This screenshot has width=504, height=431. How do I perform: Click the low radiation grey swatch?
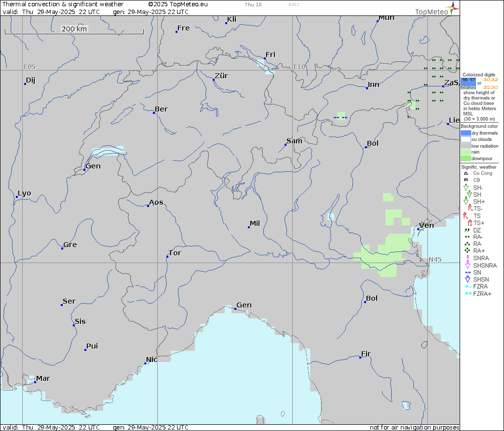tap(466, 146)
